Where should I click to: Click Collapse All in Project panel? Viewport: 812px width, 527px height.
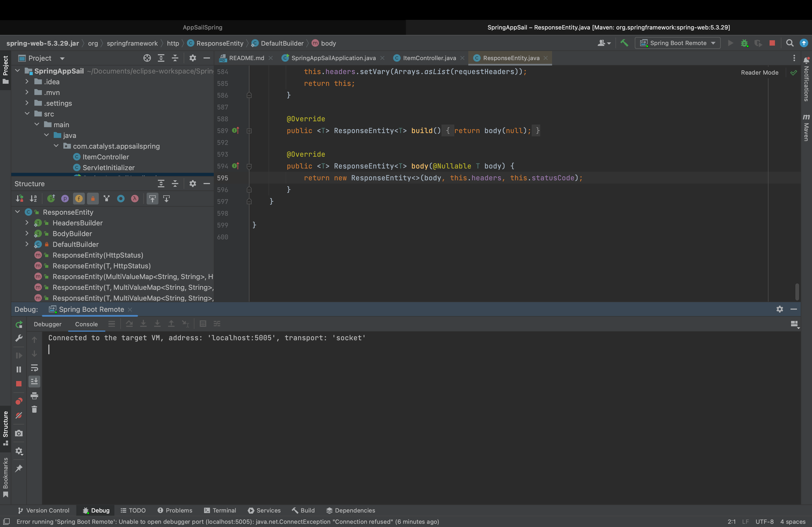pyautogui.click(x=175, y=58)
